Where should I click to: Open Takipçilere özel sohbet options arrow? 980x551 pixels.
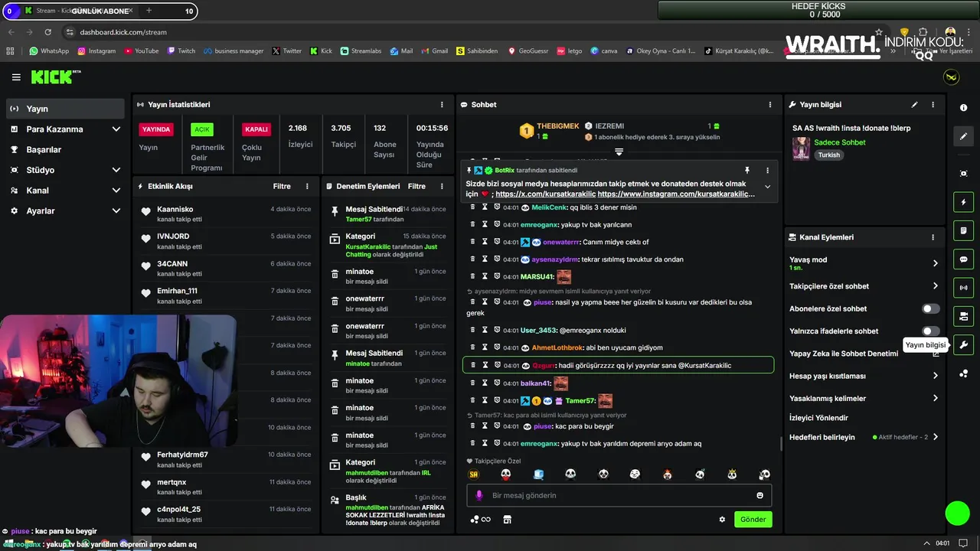(x=935, y=286)
